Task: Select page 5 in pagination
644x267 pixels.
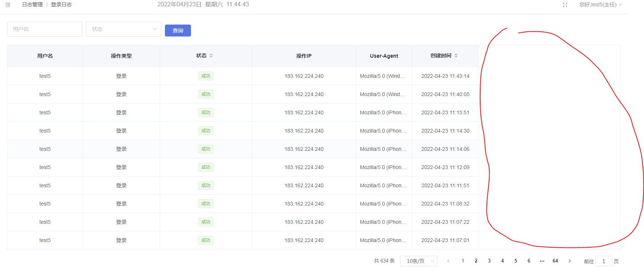Action: [516, 261]
